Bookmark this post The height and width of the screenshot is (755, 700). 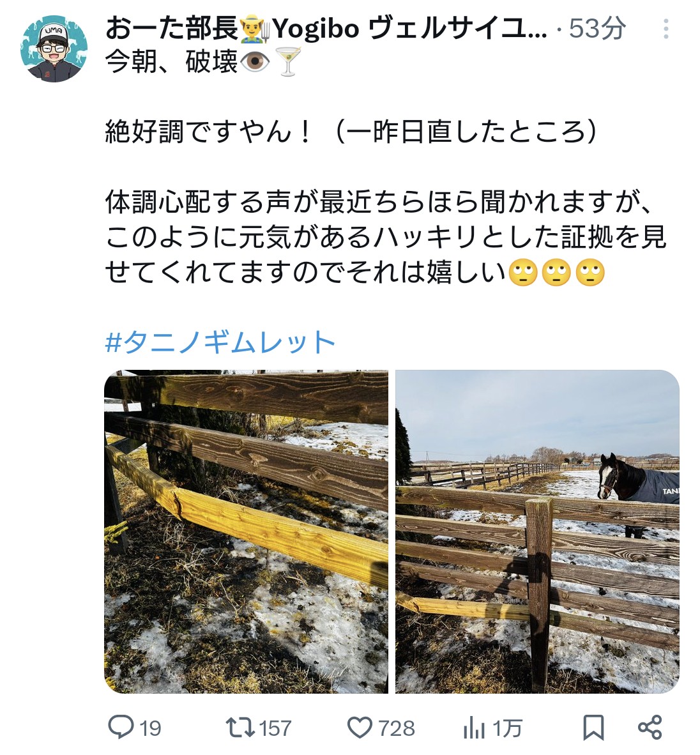(593, 727)
